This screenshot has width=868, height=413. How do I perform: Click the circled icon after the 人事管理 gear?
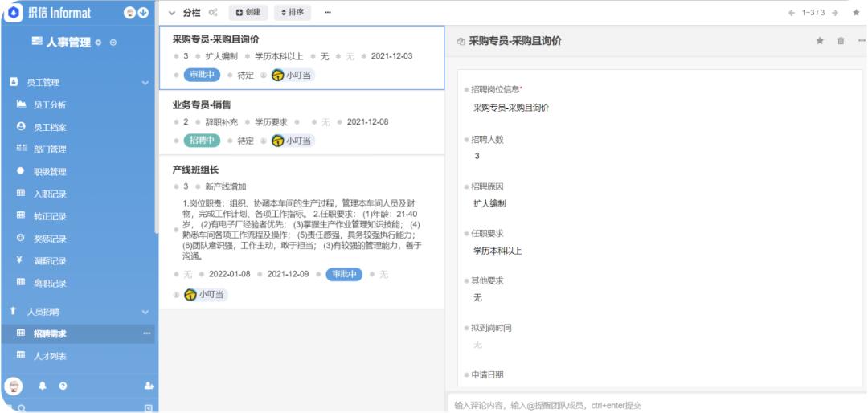coord(113,43)
